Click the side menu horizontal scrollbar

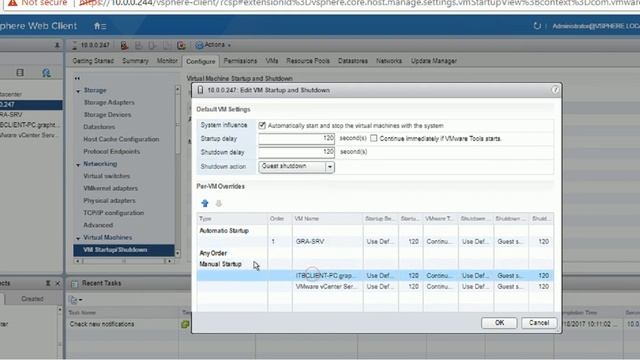(x=124, y=261)
